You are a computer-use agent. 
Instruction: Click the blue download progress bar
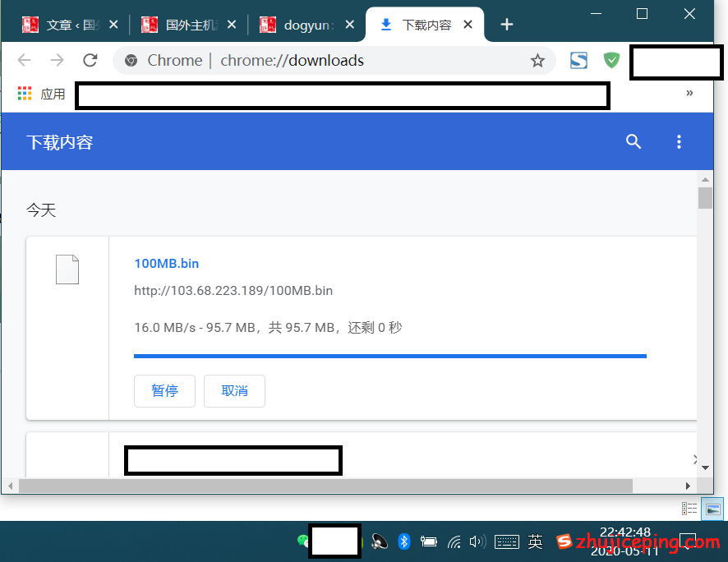tap(390, 357)
